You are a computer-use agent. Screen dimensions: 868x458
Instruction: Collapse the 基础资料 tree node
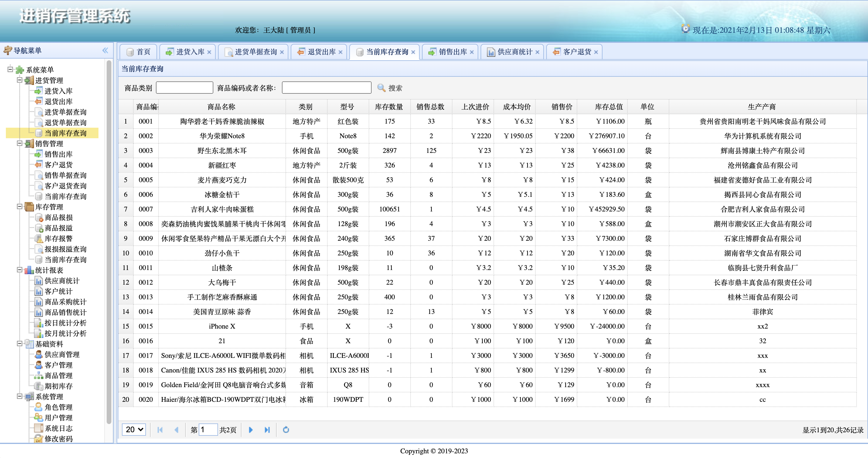(20, 343)
